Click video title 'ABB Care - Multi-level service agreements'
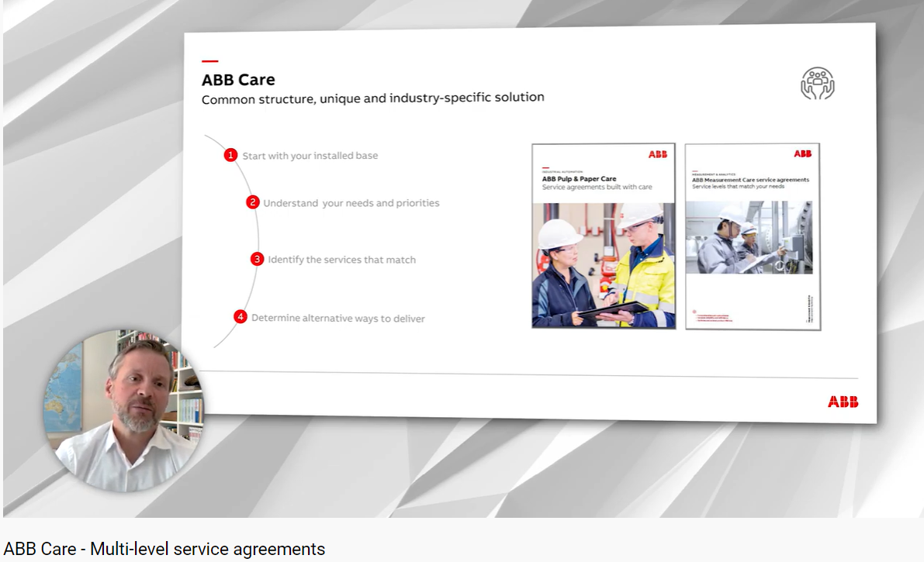Viewport: 924px width, 562px height. (x=164, y=549)
